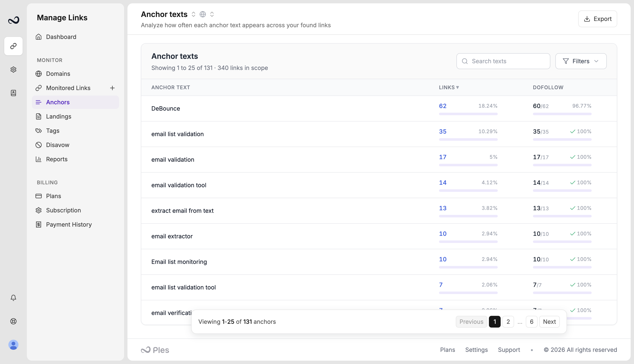The height and width of the screenshot is (364, 634).
Task: Select current page 1 in the pagination
Action: 495,322
